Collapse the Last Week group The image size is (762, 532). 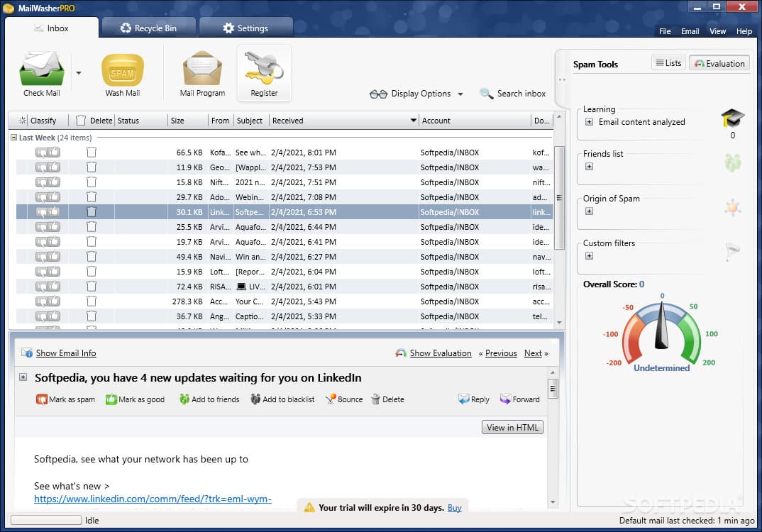pos(13,138)
